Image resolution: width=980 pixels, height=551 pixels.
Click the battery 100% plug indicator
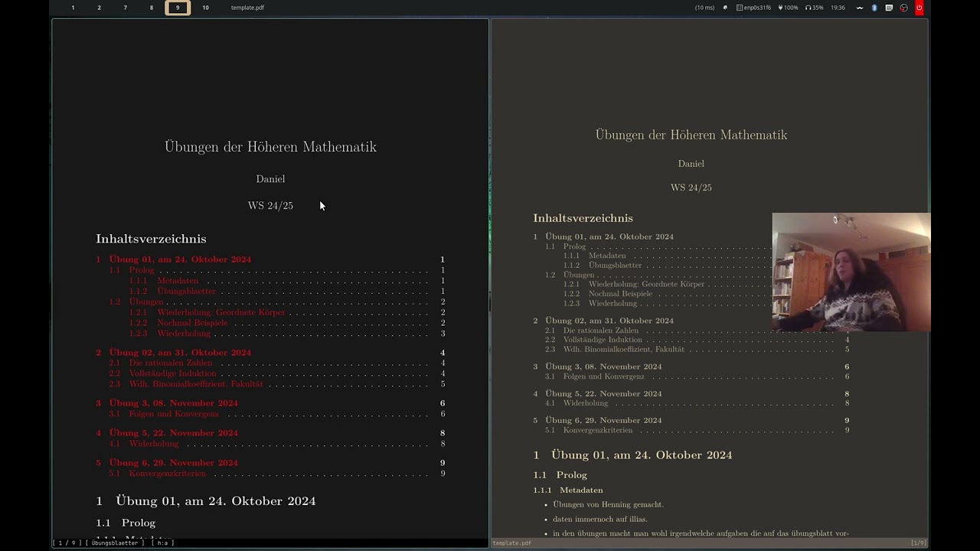(788, 8)
